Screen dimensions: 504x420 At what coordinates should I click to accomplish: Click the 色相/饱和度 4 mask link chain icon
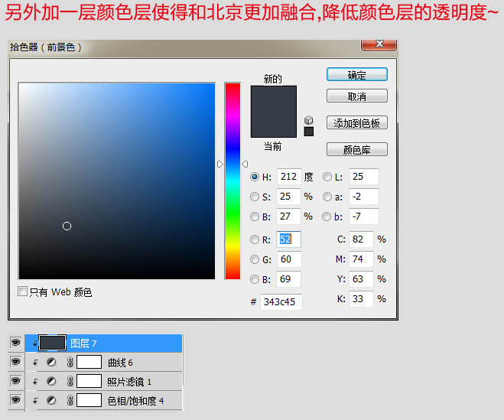click(x=70, y=400)
